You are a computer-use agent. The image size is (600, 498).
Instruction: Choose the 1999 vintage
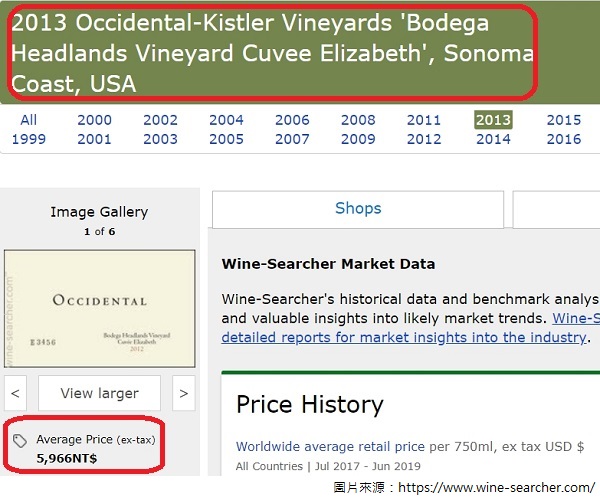click(x=29, y=139)
